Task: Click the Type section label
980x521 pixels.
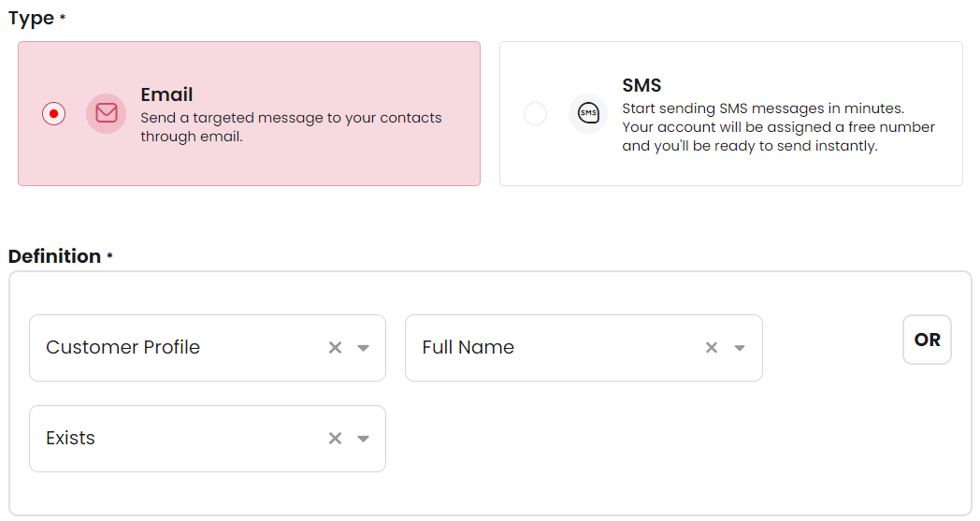Action: 31,19
